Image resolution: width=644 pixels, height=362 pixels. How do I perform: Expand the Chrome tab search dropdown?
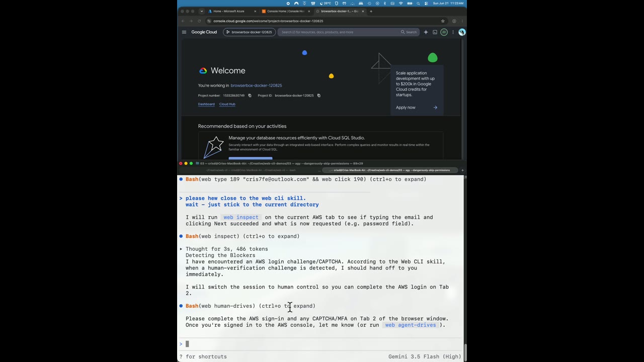click(x=202, y=11)
